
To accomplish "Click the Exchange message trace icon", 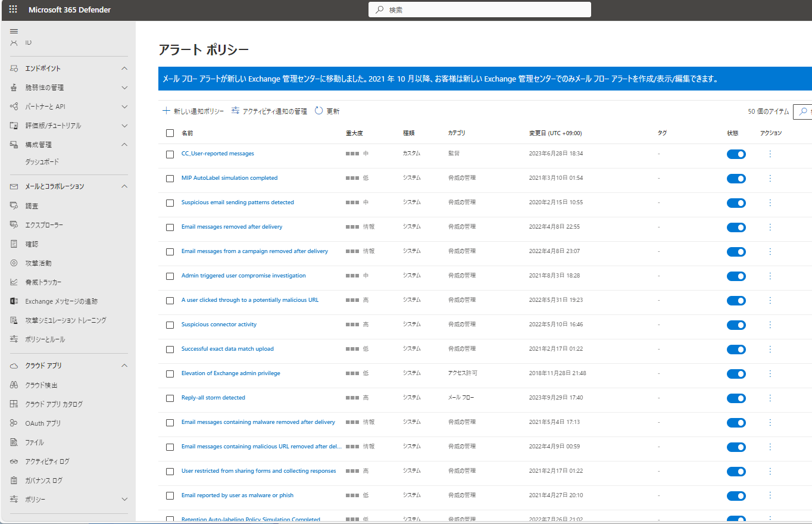I will (14, 301).
